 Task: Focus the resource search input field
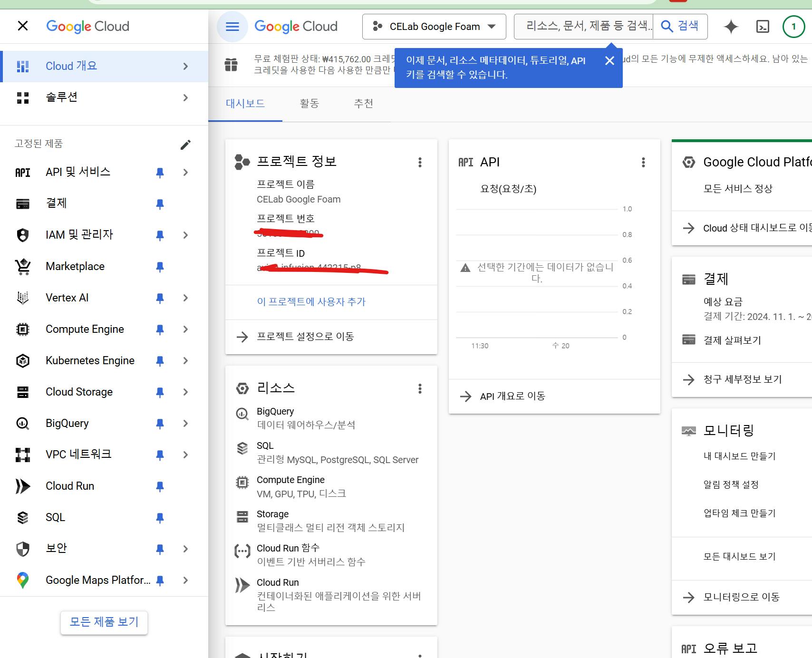coord(584,26)
